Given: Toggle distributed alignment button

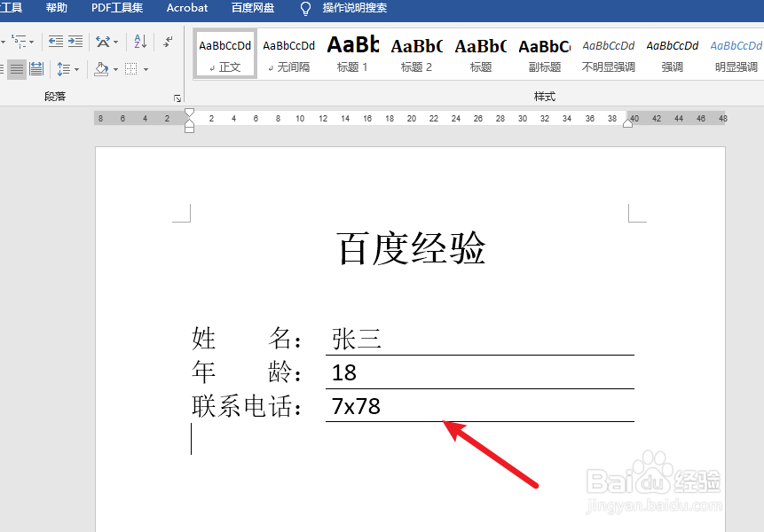Looking at the screenshot, I should (x=36, y=69).
